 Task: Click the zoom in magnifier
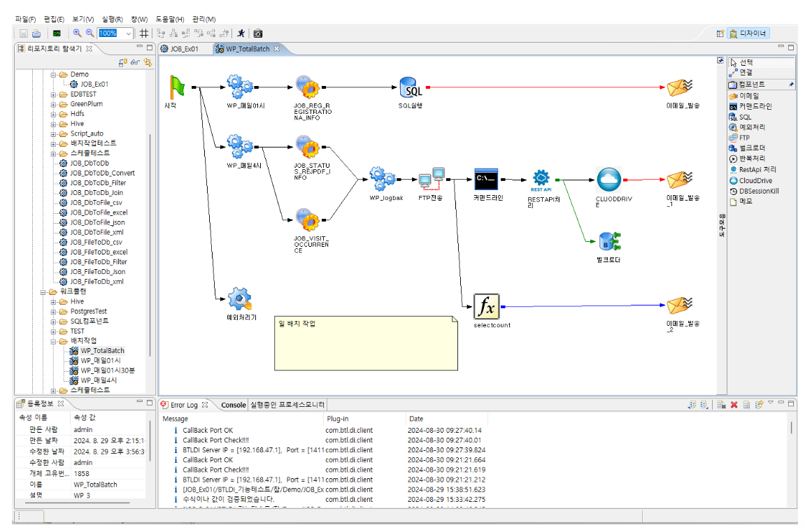(x=77, y=33)
